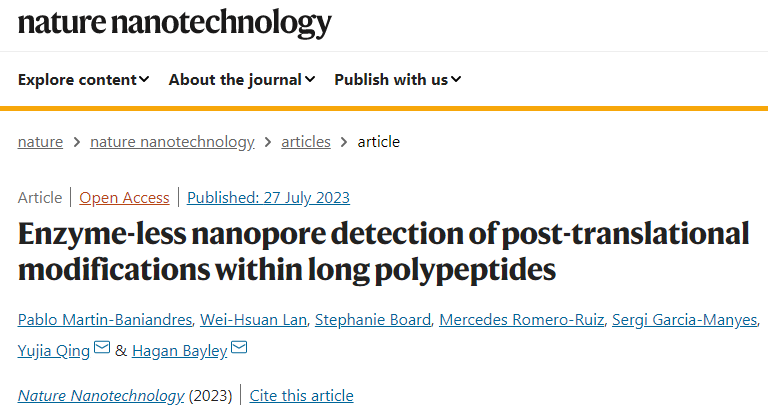This screenshot has width=768, height=419.
Task: Navigate to the articles breadcrumb
Action: [x=306, y=141]
